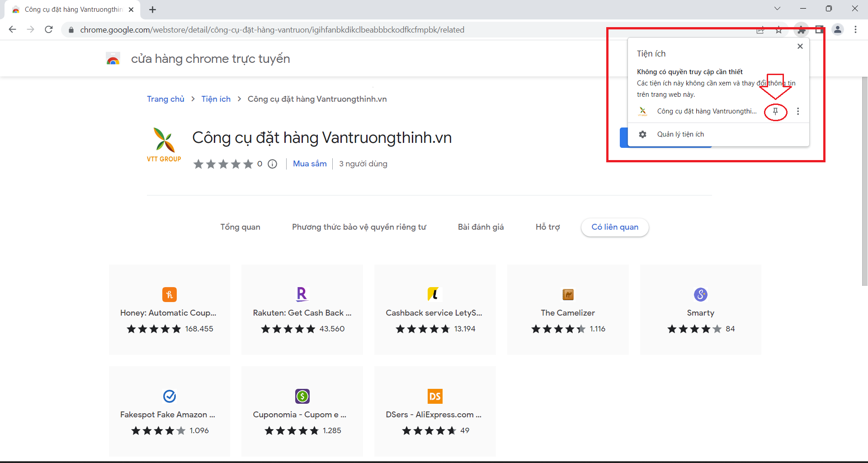Open the user profile avatar

click(x=838, y=30)
